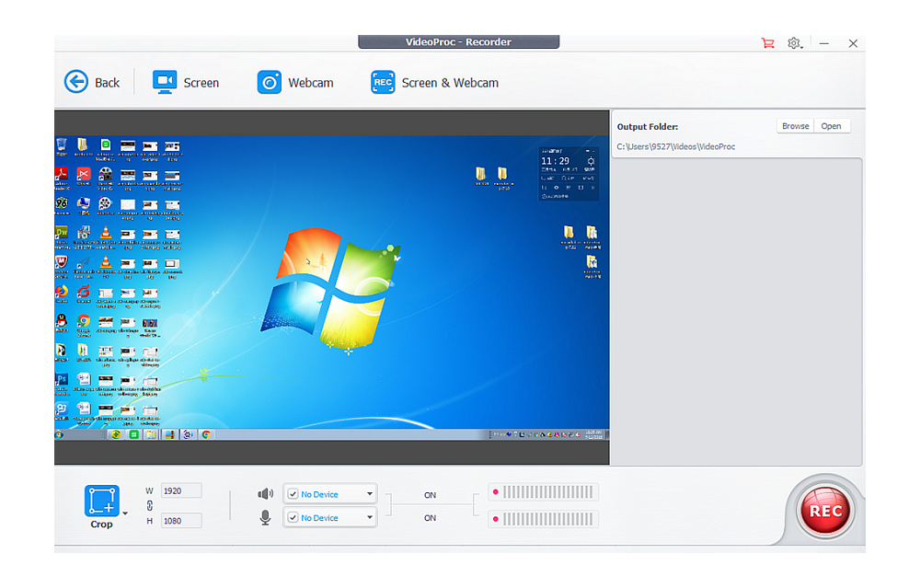Select the Screen recording mode
Image resolution: width=920 pixels, height=588 pixels.
[x=186, y=82]
